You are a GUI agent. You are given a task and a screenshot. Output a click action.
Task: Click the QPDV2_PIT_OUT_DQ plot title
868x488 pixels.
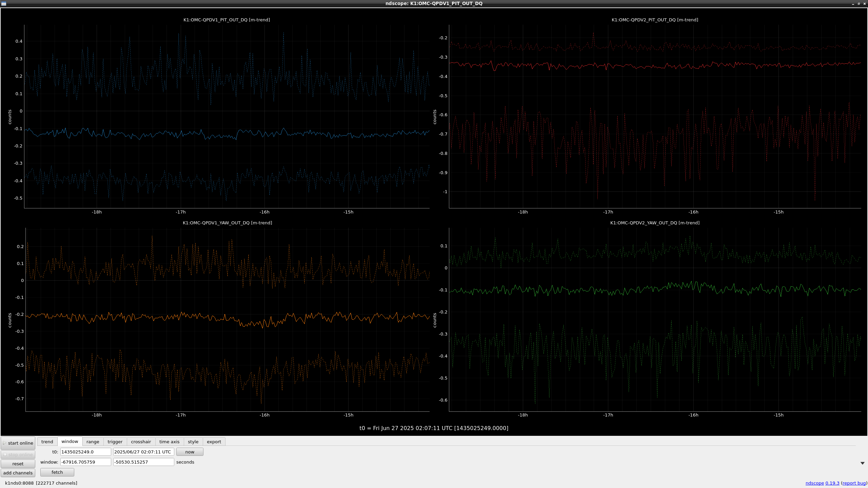655,20
